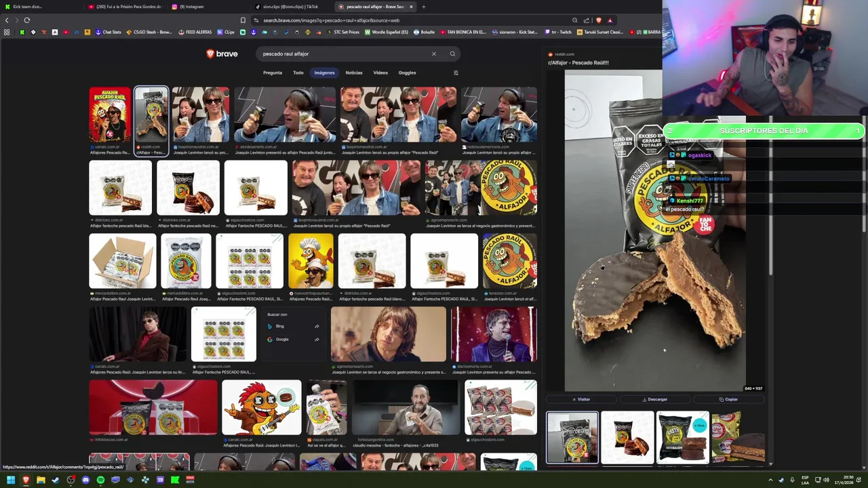Open File Explorer from the taskbar
Screen dimensions: 868x488
coord(41,480)
